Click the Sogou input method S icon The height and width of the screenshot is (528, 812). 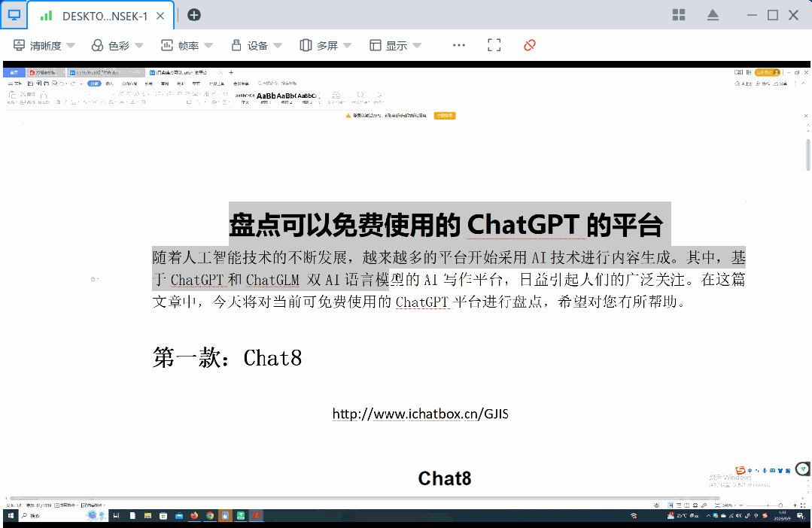[741, 471]
